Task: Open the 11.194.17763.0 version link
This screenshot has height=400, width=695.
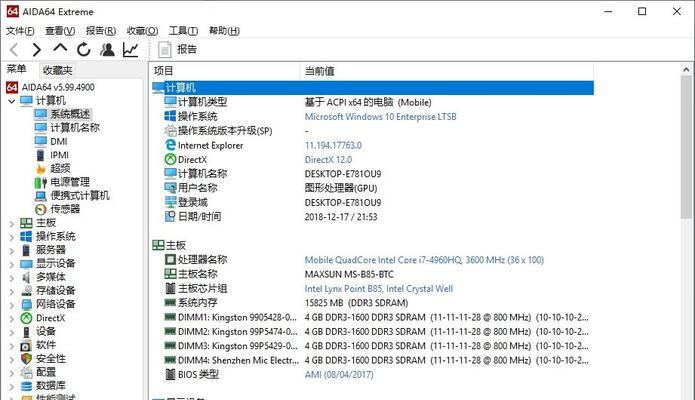Action: click(333, 145)
